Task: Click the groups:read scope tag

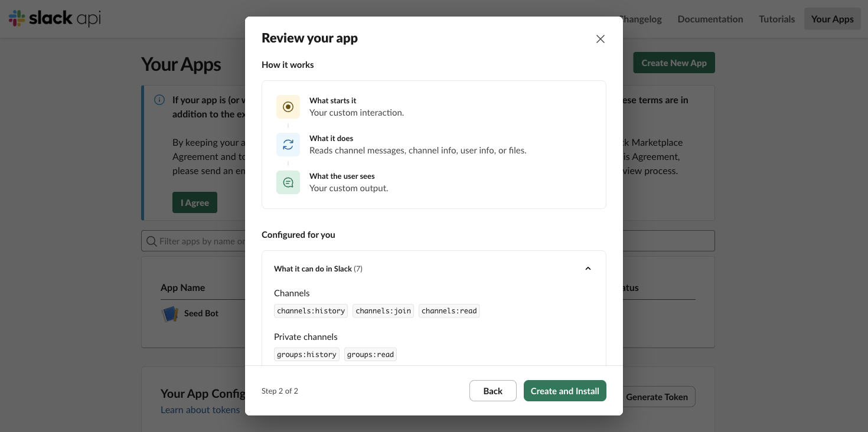Action: coord(371,354)
